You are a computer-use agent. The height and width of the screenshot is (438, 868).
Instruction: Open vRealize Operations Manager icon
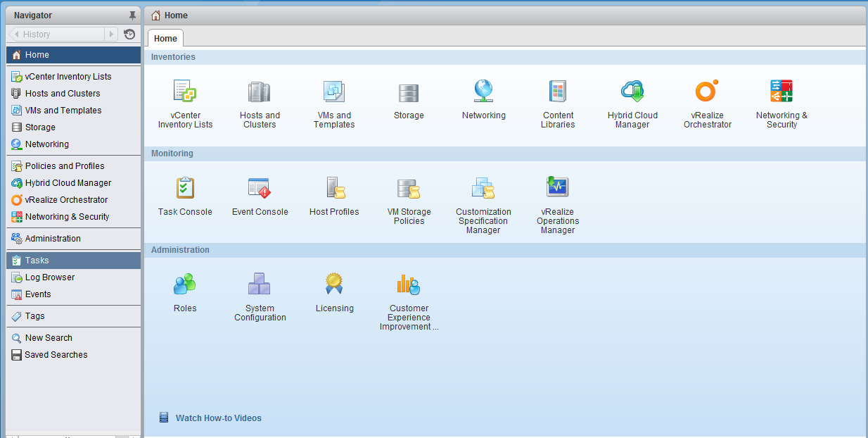[x=558, y=187]
